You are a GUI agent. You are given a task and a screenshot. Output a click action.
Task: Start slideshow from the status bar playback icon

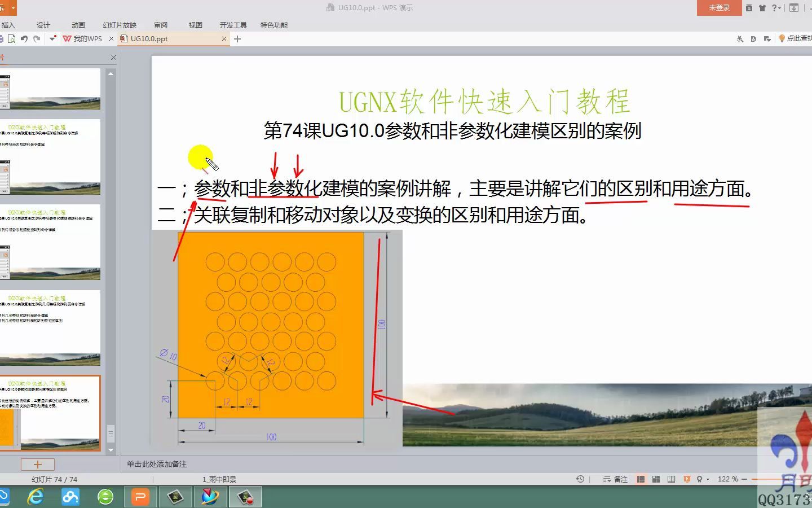click(x=687, y=479)
